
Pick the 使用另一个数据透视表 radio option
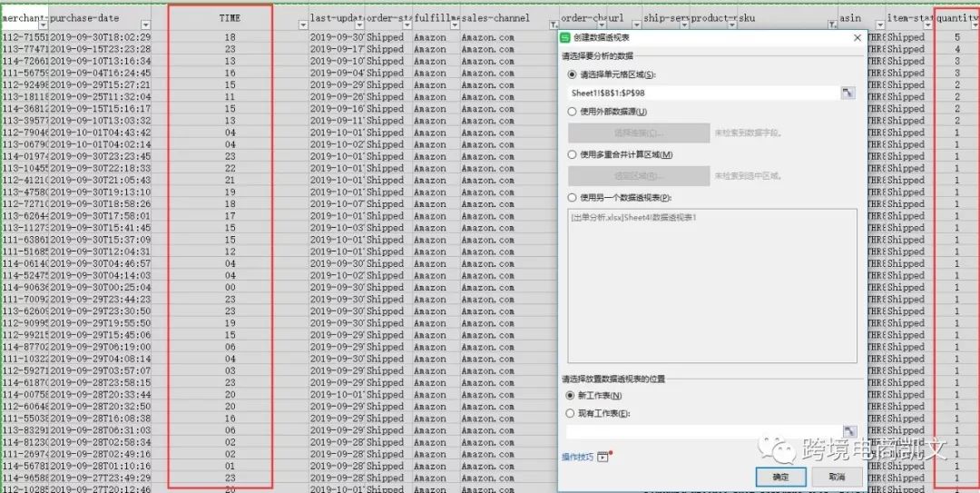coord(572,197)
